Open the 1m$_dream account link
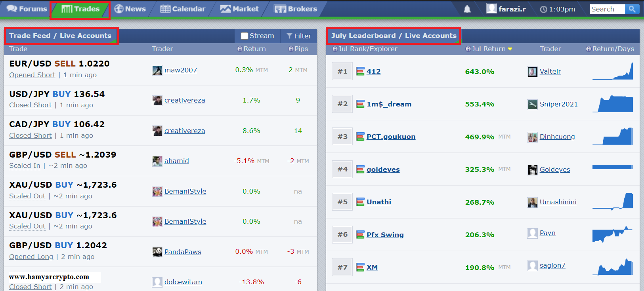Screen dimensions: 644x291 click(x=389, y=104)
